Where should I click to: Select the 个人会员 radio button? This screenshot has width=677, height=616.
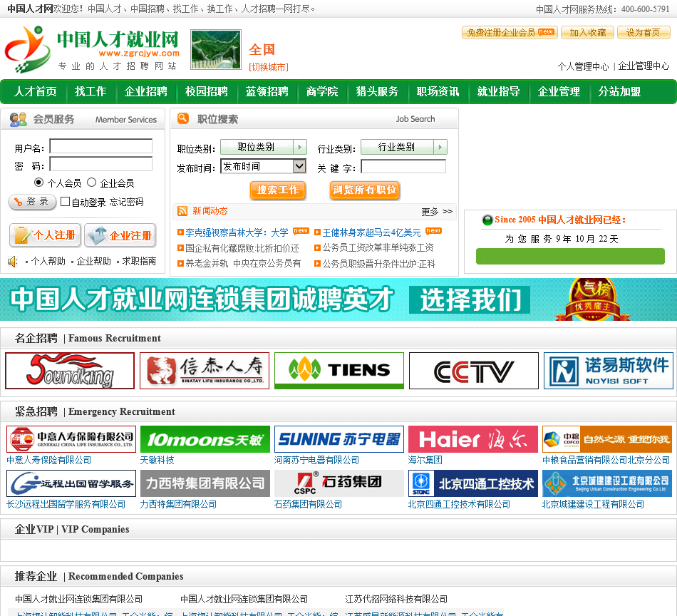pos(39,183)
